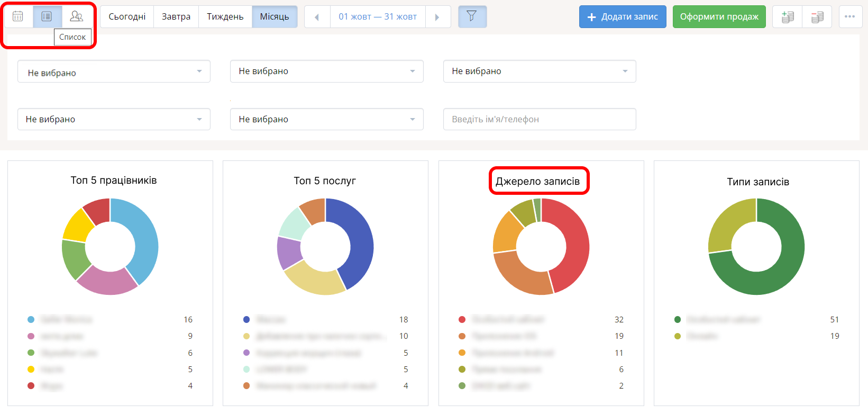Screen dimensions: 868x414
Task: Open middle top-row Не вибрано dropdown
Action: click(327, 71)
